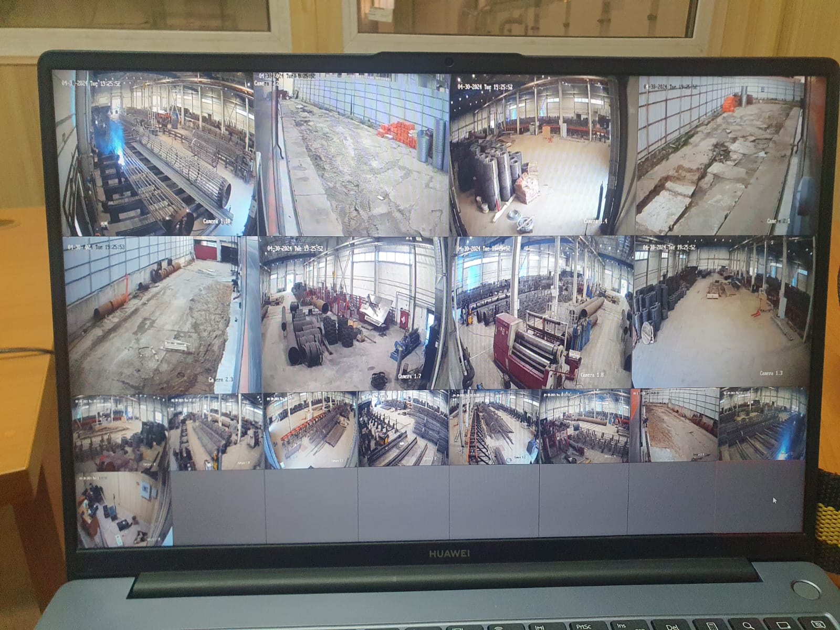The height and width of the screenshot is (630, 840).
Task: Select the office room camera feed
Action: tap(123, 509)
